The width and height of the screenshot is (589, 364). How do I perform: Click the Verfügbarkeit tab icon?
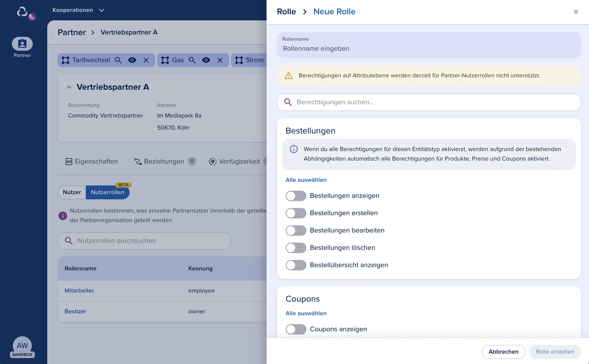(213, 162)
